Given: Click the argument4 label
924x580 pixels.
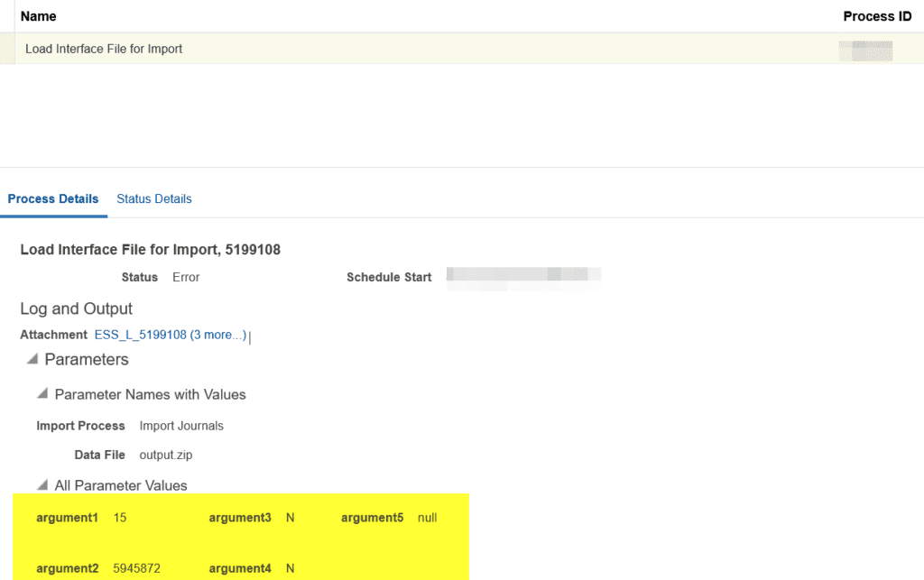Looking at the screenshot, I should point(240,568).
